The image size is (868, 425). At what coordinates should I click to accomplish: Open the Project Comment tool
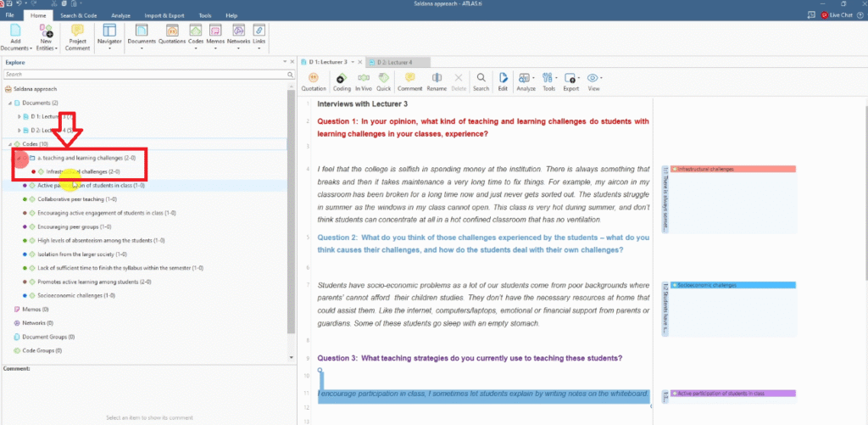(x=77, y=32)
